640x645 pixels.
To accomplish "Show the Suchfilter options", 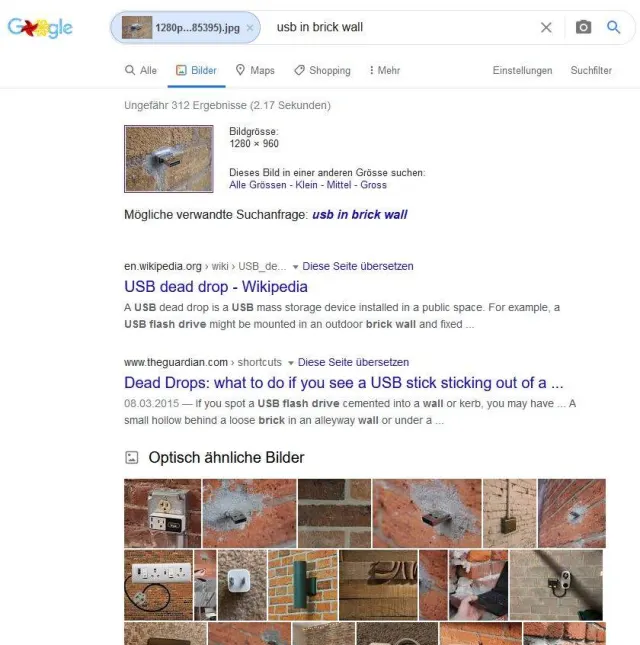I will [591, 70].
